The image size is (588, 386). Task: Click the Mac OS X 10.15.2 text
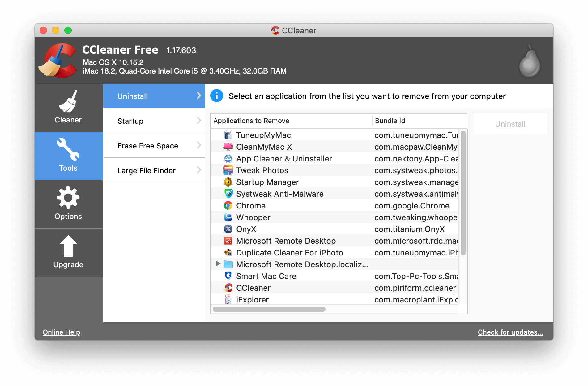113,62
